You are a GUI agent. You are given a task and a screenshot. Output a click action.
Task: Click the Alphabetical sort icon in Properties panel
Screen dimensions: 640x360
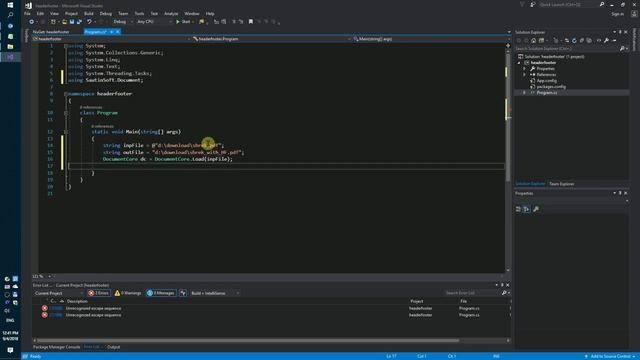527,209
